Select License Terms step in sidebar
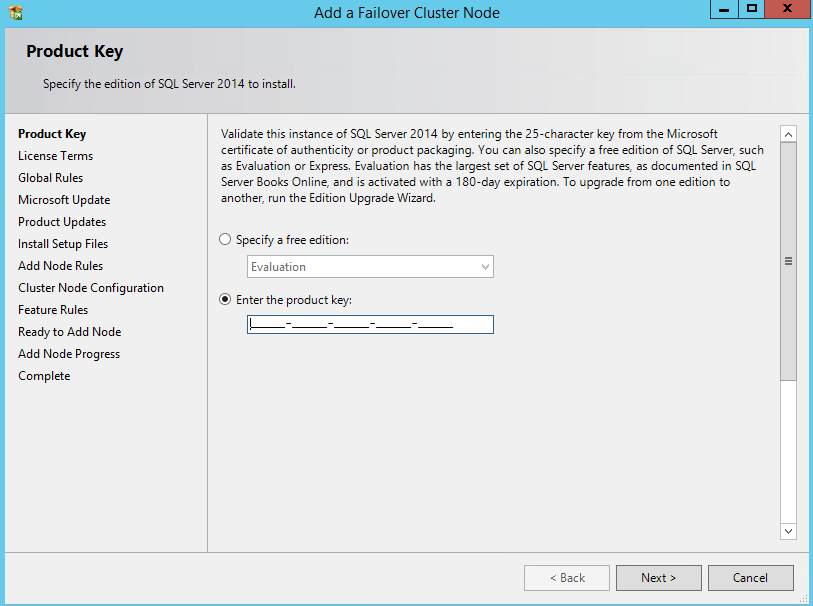 coord(55,156)
